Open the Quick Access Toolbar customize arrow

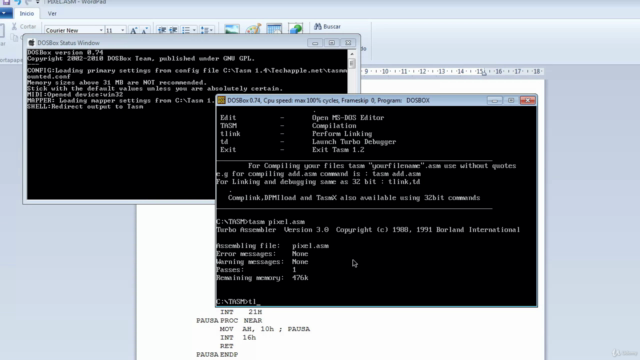[x=37, y=2]
